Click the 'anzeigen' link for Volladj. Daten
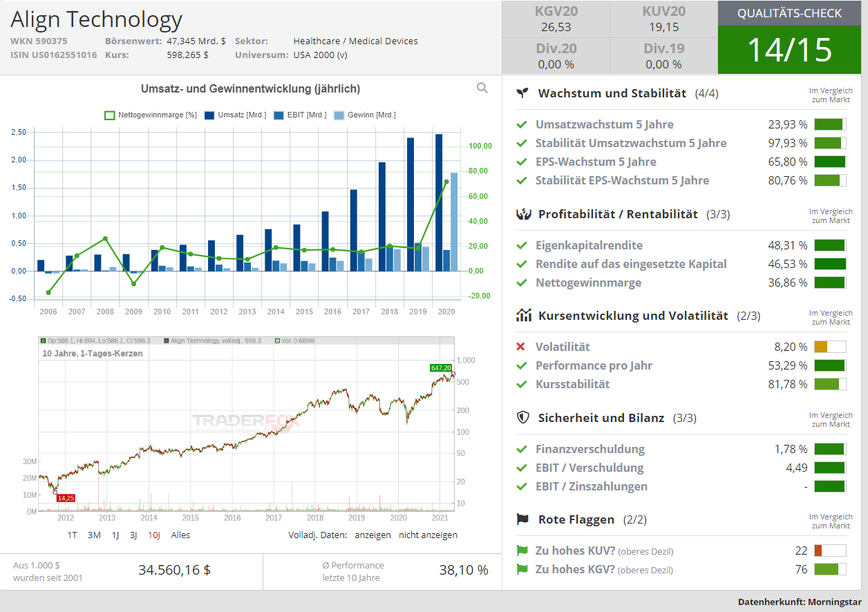The width and height of the screenshot is (868, 612). coord(372,535)
